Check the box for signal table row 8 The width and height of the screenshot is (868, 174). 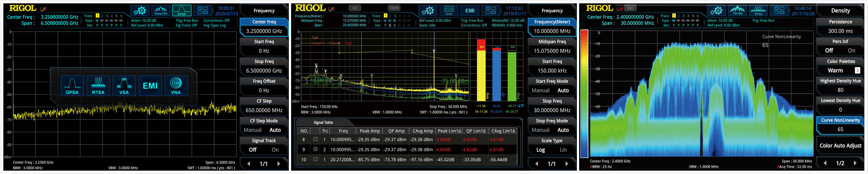pyautogui.click(x=315, y=139)
